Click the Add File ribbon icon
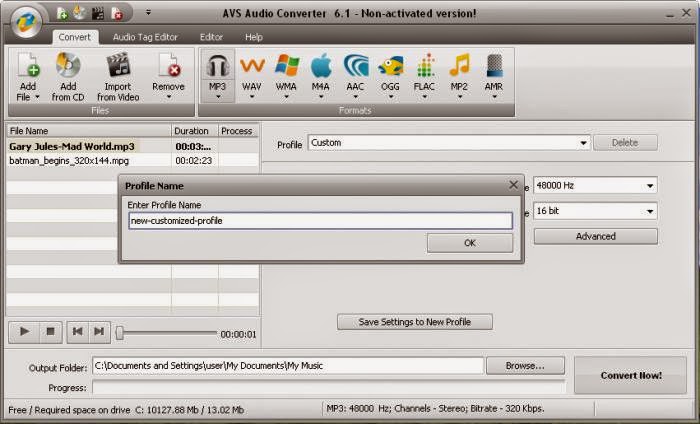This screenshot has width=700, height=424. click(x=28, y=65)
